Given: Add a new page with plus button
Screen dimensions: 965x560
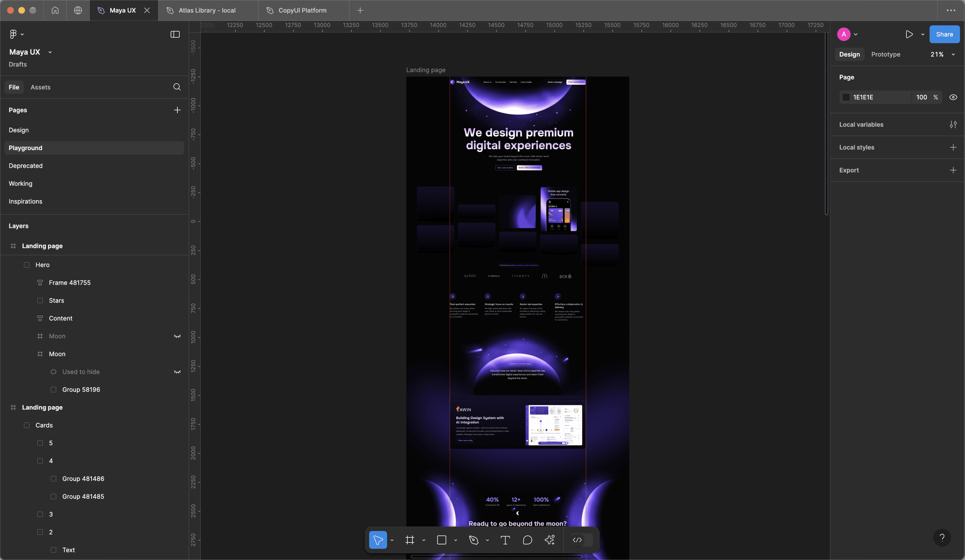Looking at the screenshot, I should click(177, 110).
